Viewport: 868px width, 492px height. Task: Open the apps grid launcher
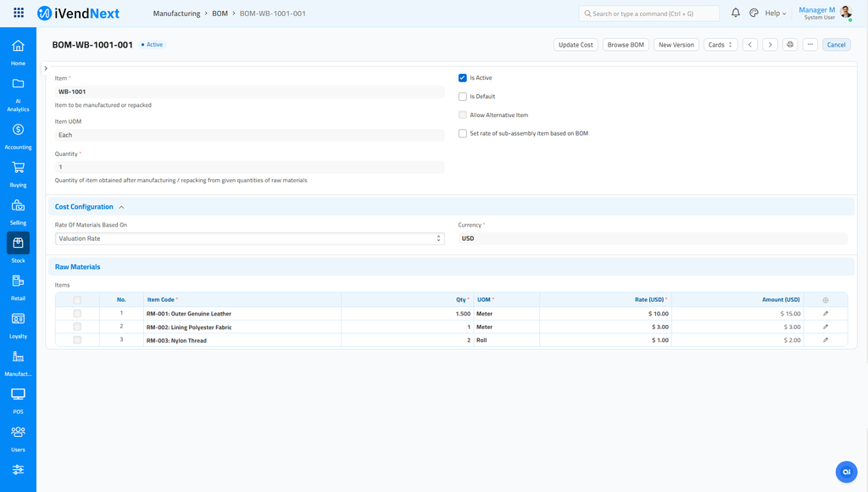click(x=19, y=13)
